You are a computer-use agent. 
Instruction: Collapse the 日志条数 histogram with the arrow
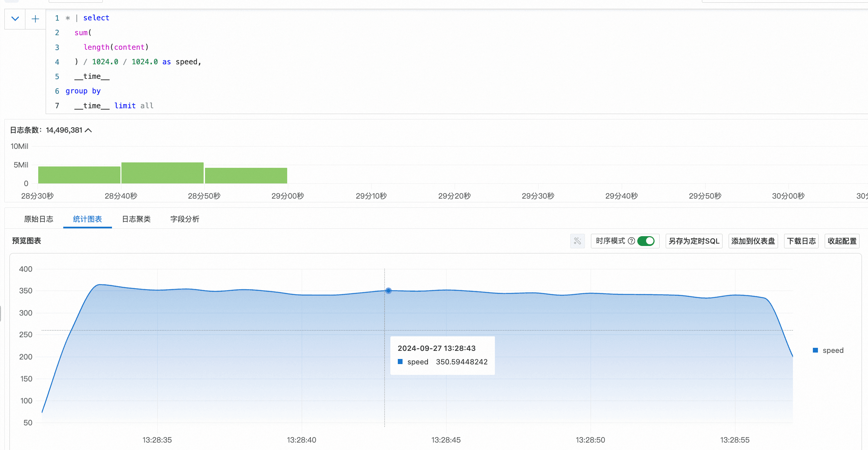click(x=88, y=130)
